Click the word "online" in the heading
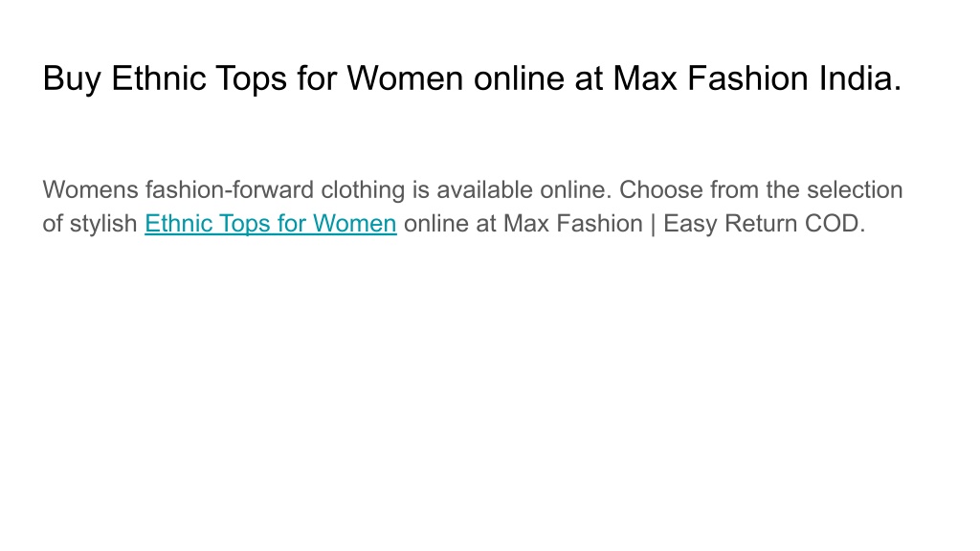Viewport: 980px width, 551px height. click(x=520, y=78)
